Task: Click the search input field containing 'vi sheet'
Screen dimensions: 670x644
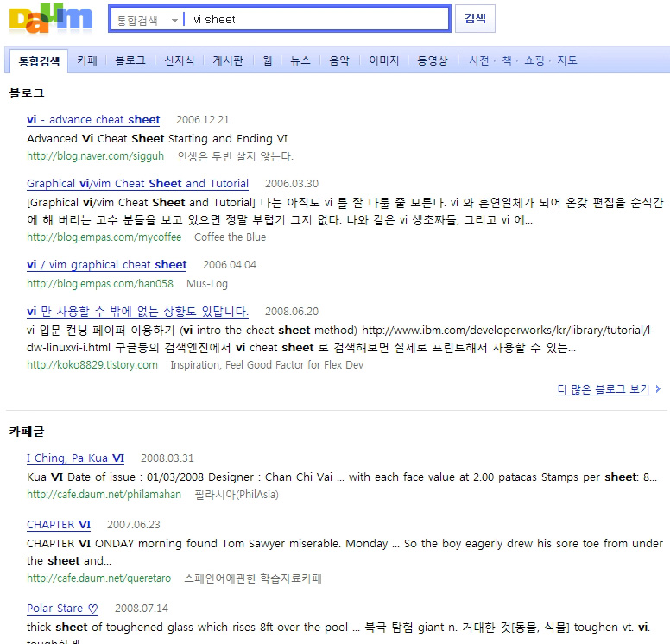Action: (317, 19)
